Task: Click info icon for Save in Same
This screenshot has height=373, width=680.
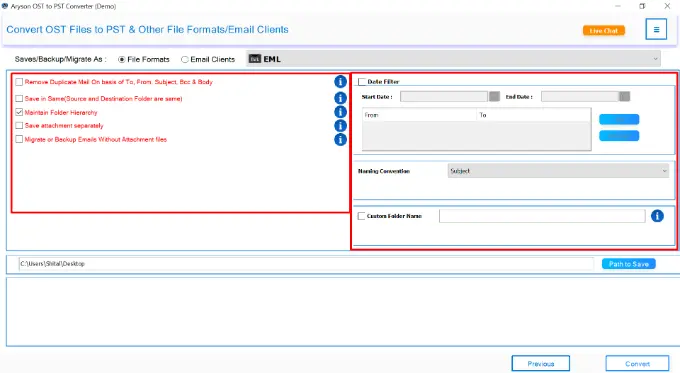Action: [x=340, y=98]
